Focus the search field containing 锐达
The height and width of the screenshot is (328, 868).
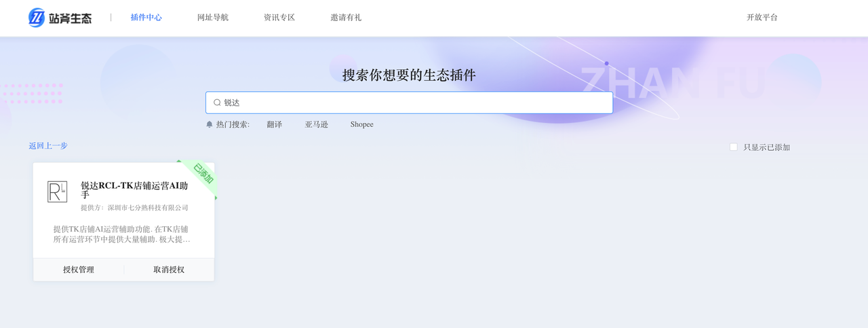(414, 103)
